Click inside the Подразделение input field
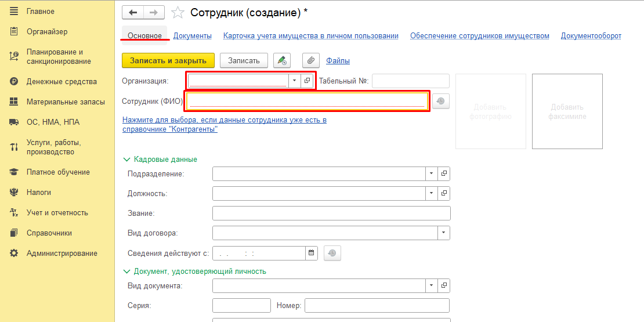644x322 pixels. tap(319, 173)
